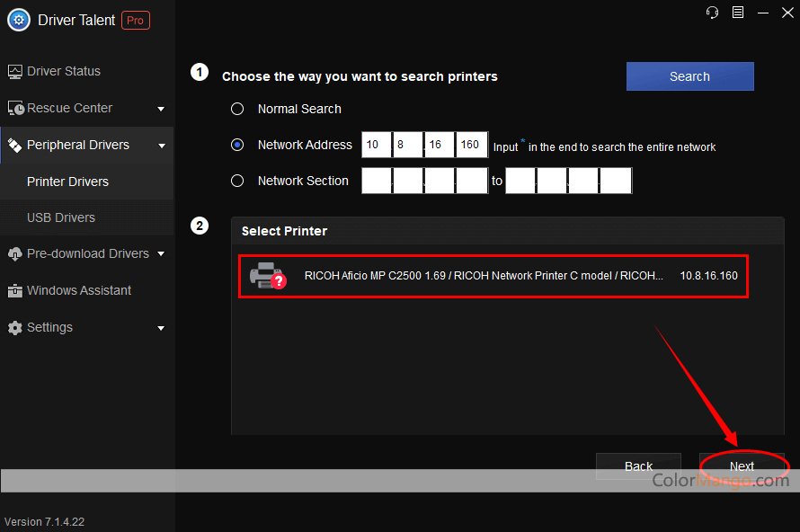The image size is (800, 532).
Task: Click the Driver Talent gear logo
Action: (x=19, y=20)
